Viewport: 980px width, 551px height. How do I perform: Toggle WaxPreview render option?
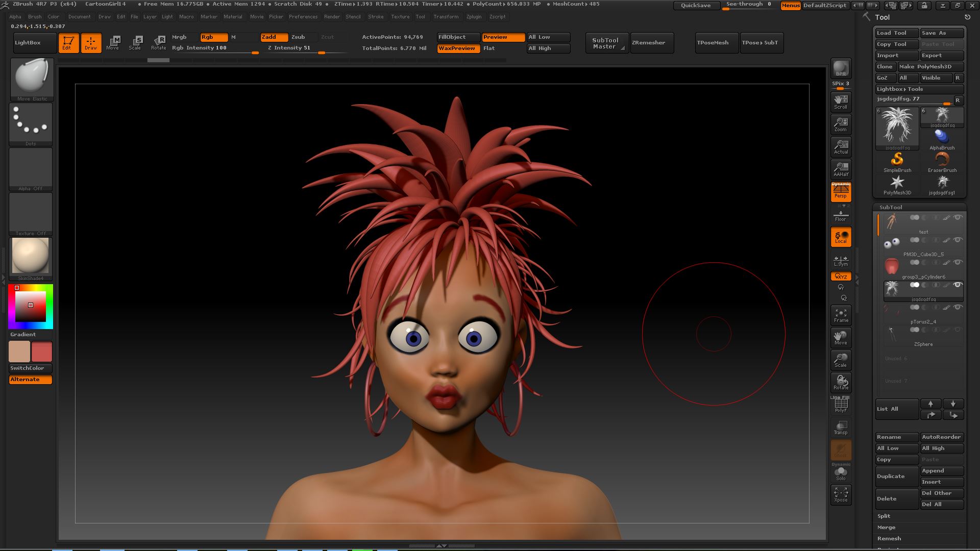click(x=458, y=48)
